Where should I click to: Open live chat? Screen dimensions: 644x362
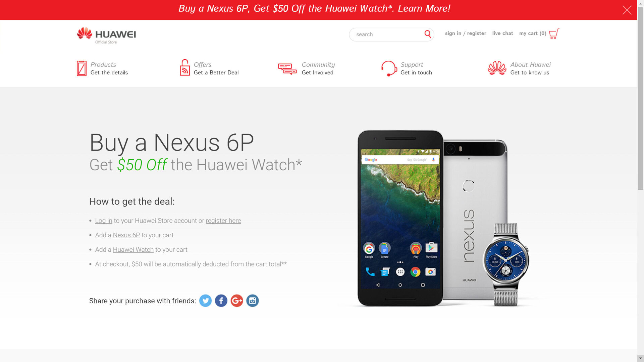tap(502, 33)
